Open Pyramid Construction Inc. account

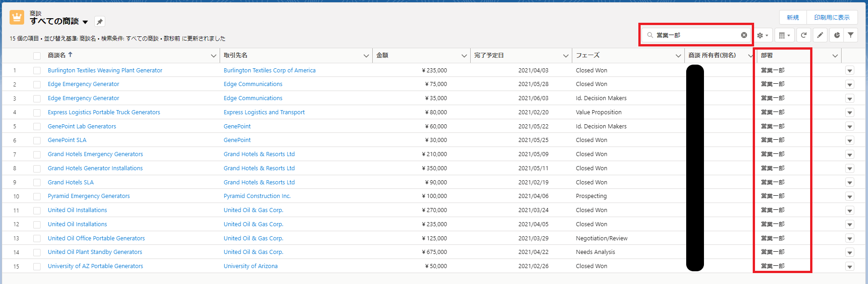pos(257,196)
